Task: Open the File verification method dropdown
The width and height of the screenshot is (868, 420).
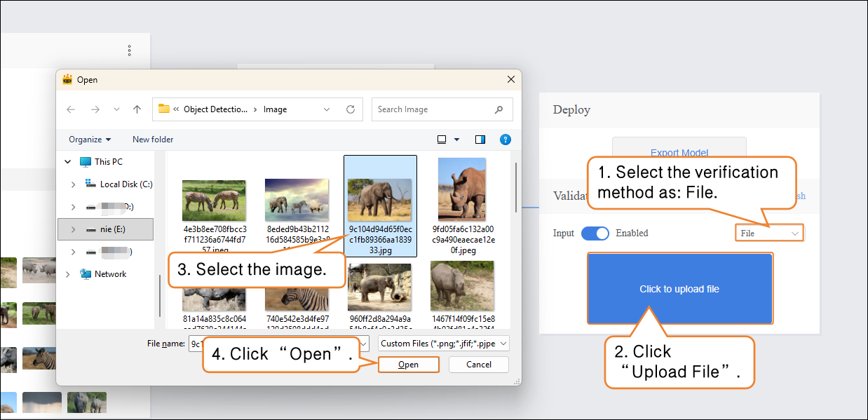Action: (x=769, y=233)
